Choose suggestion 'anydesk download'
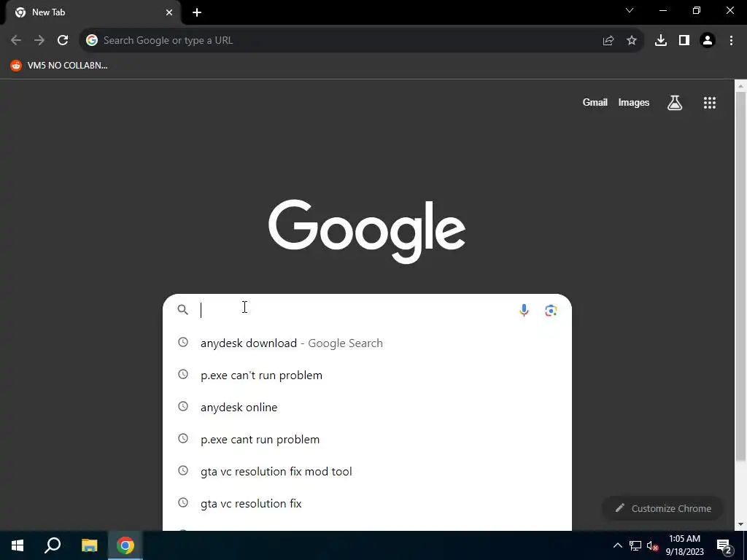747x560 pixels. tap(367, 343)
